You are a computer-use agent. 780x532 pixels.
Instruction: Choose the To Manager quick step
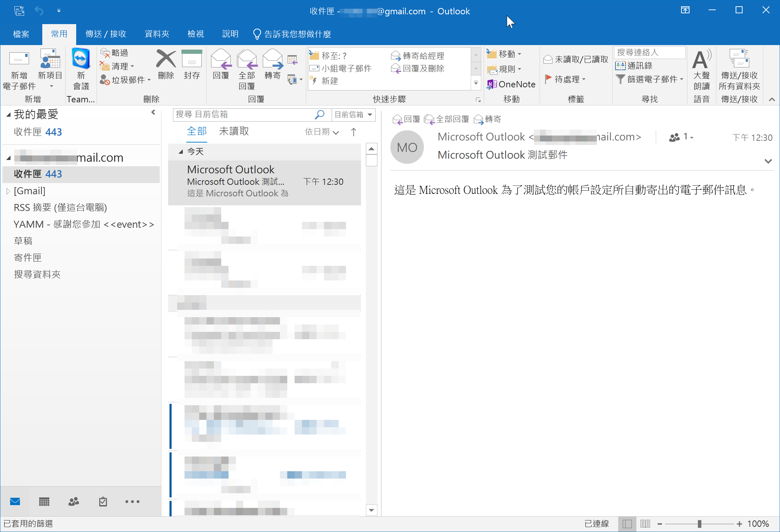(418, 56)
